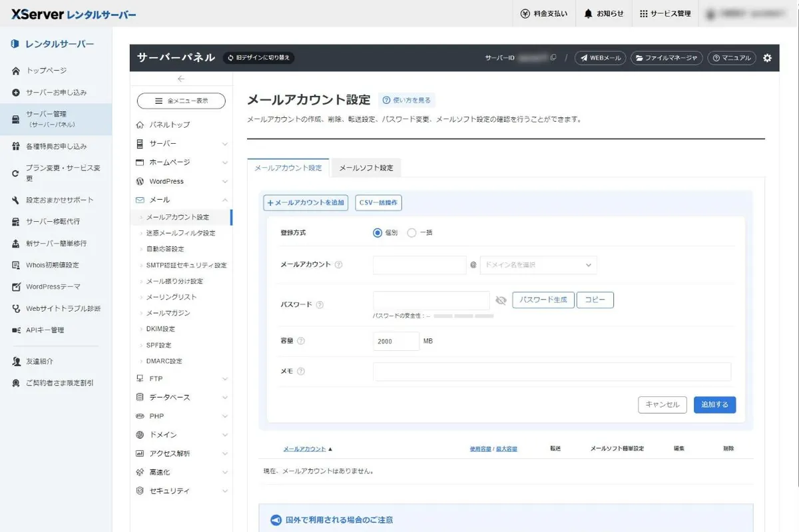
Task: Expand PHP menu section
Action: click(181, 416)
